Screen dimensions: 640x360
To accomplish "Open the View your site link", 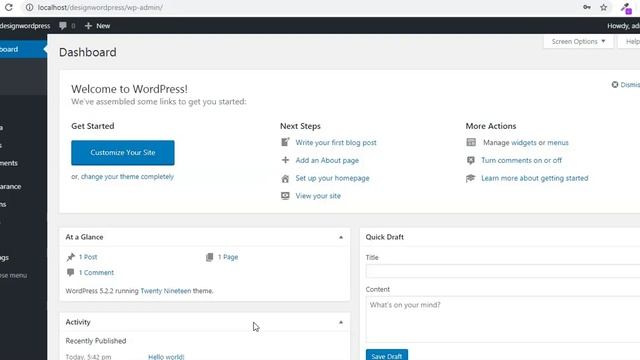I will pos(318,196).
